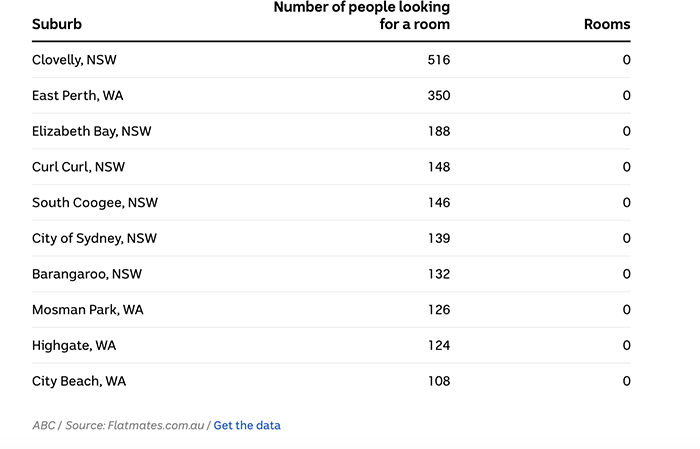Click the Flatmates.com.au source text
The width and height of the screenshot is (700, 449).
pos(156,425)
